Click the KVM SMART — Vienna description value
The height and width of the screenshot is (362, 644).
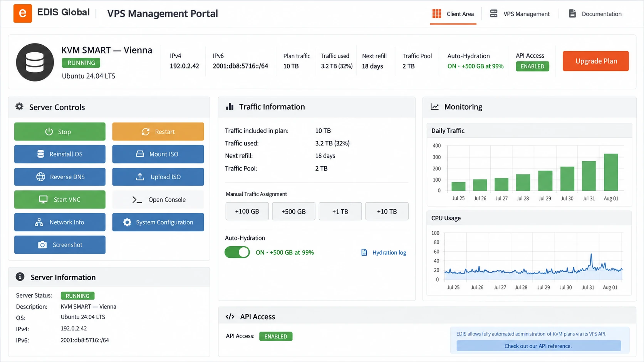click(88, 307)
